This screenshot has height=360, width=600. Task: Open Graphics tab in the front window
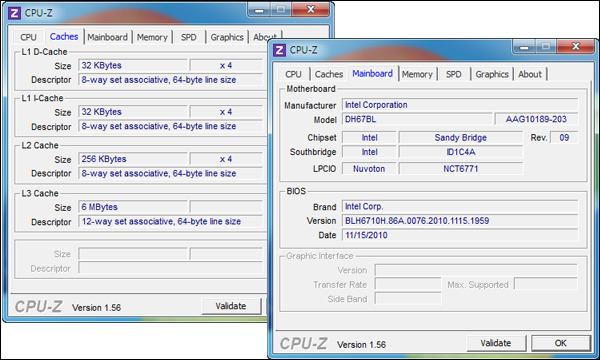coord(492,74)
